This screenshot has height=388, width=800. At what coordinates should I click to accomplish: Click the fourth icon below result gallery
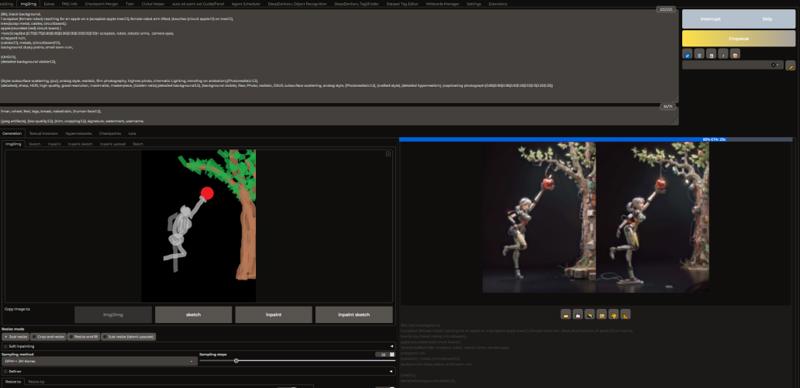coord(602,314)
